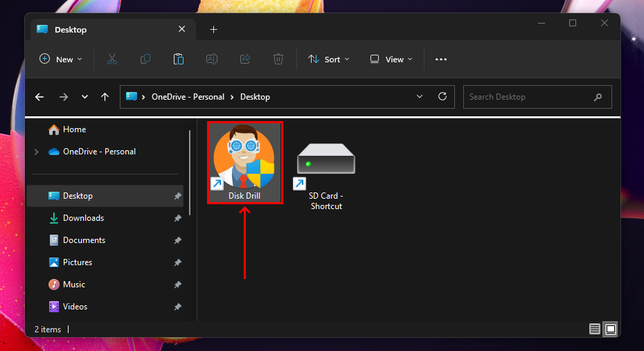The height and width of the screenshot is (351, 644).
Task: Click pin icon next to Pictures
Action: coord(177,263)
